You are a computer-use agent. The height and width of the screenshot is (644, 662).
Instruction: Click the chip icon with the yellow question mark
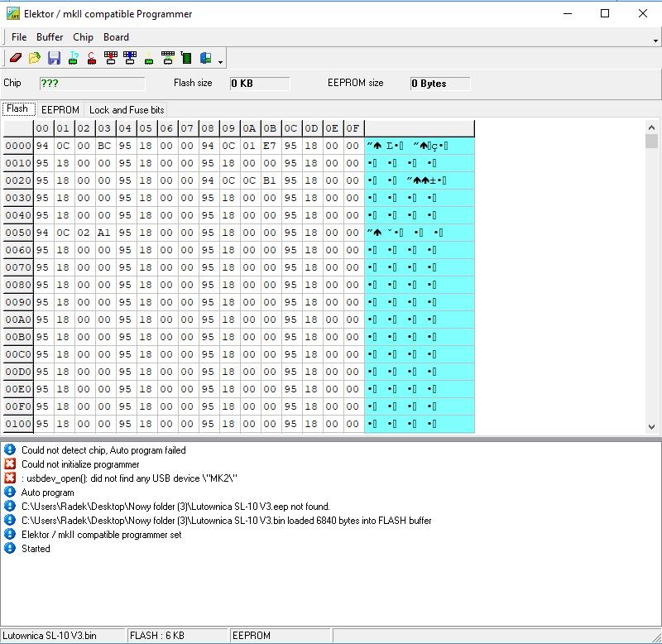pyautogui.click(x=149, y=58)
